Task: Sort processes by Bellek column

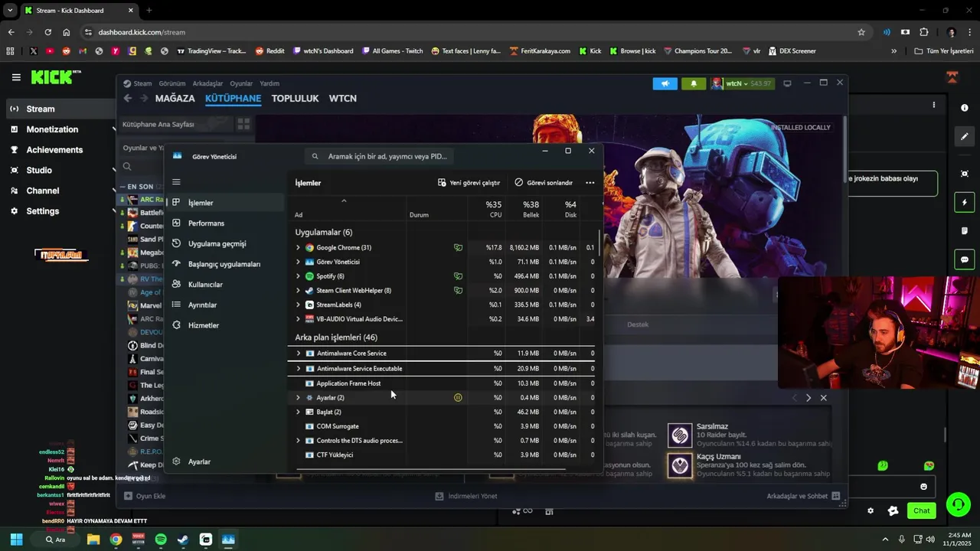Action: tap(524, 209)
